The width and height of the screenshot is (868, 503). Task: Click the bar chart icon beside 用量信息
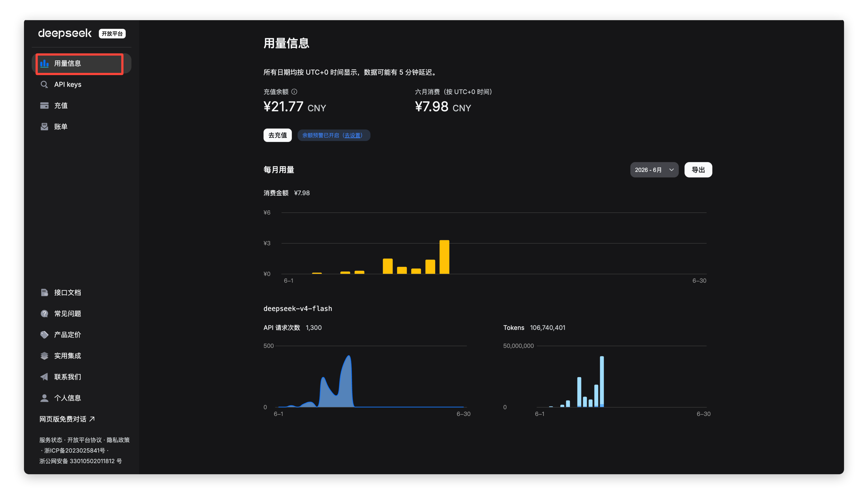click(x=44, y=63)
